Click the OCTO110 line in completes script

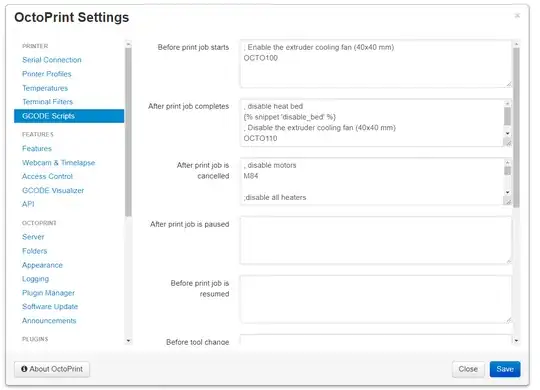pyautogui.click(x=260, y=138)
